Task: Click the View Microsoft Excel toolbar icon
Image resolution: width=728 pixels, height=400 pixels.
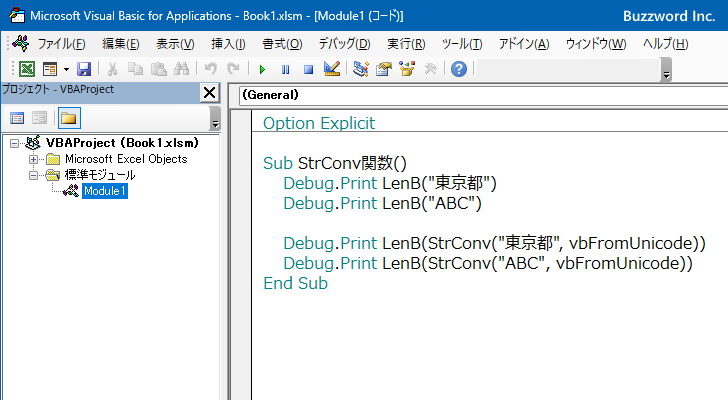Action: tap(26, 69)
